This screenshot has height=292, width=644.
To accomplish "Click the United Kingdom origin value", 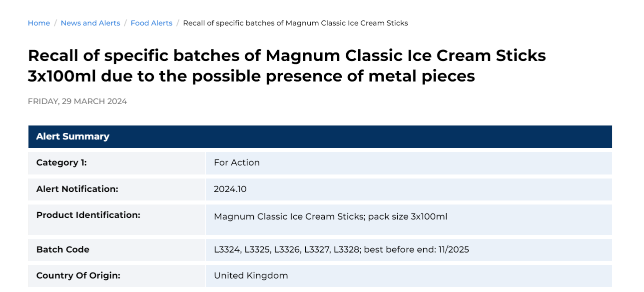I will [251, 275].
